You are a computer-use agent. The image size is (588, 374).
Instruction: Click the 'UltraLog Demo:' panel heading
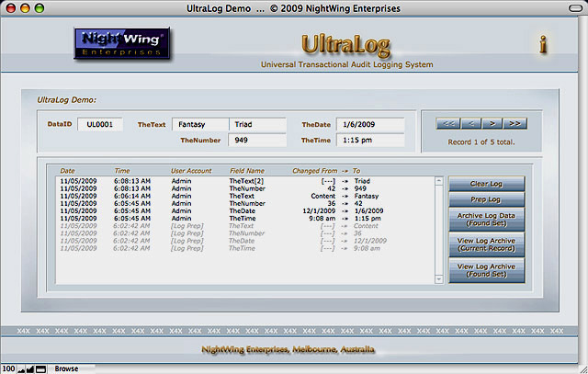[66, 100]
